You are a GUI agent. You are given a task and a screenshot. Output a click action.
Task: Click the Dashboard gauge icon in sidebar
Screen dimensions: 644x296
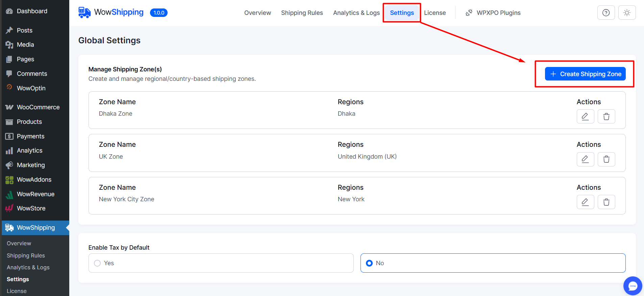click(9, 11)
